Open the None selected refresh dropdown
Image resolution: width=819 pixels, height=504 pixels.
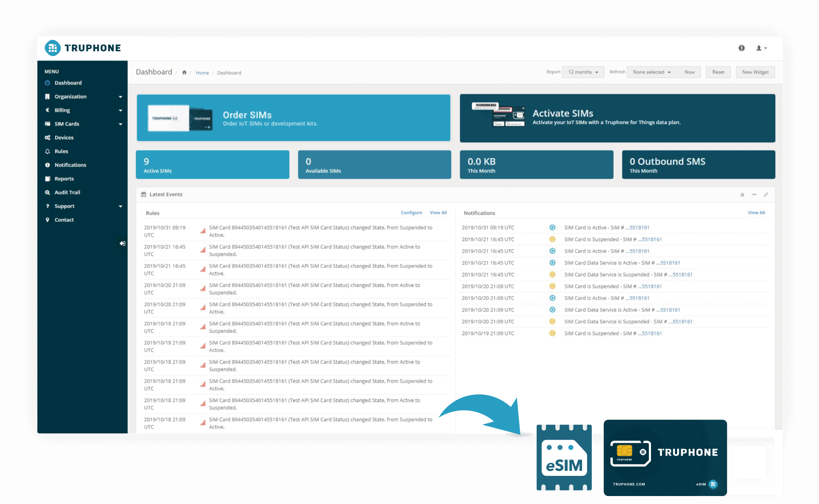point(651,72)
